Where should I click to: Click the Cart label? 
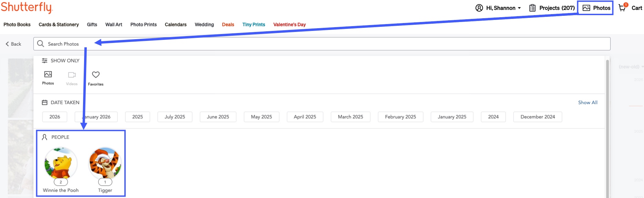pyautogui.click(x=637, y=8)
